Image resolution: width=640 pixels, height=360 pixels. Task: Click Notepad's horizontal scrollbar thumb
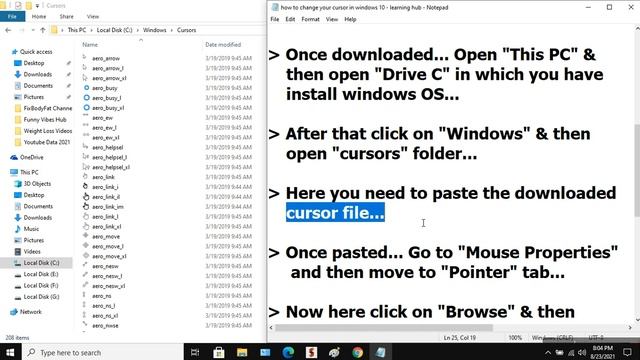click(384, 327)
